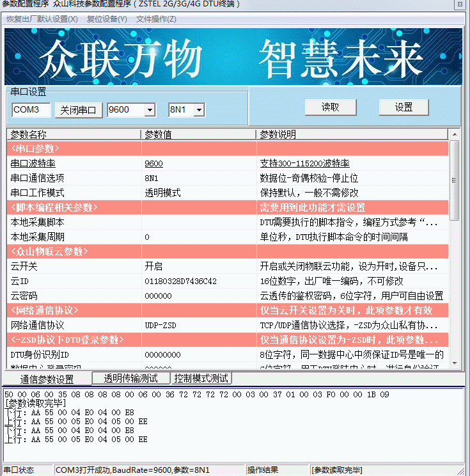Select the 串口波特率 row name
Screen dimensions: 470x476
point(33,163)
